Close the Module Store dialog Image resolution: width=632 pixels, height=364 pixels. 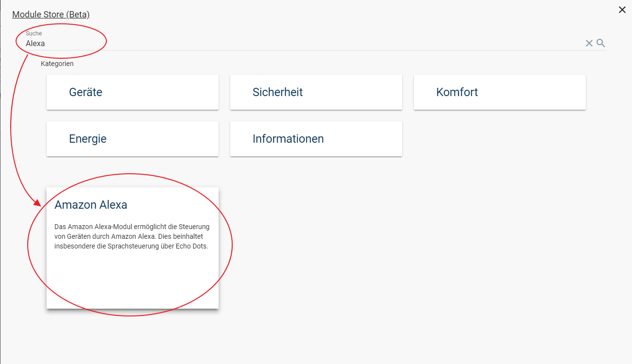click(x=622, y=10)
